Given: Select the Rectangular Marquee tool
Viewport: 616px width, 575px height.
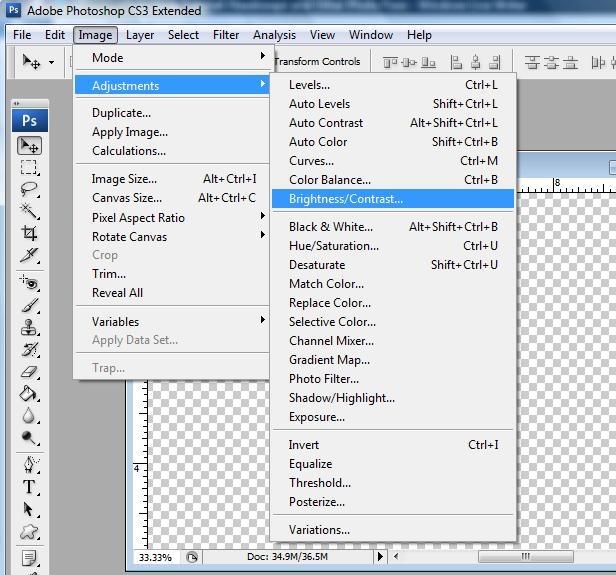Looking at the screenshot, I should (29, 167).
